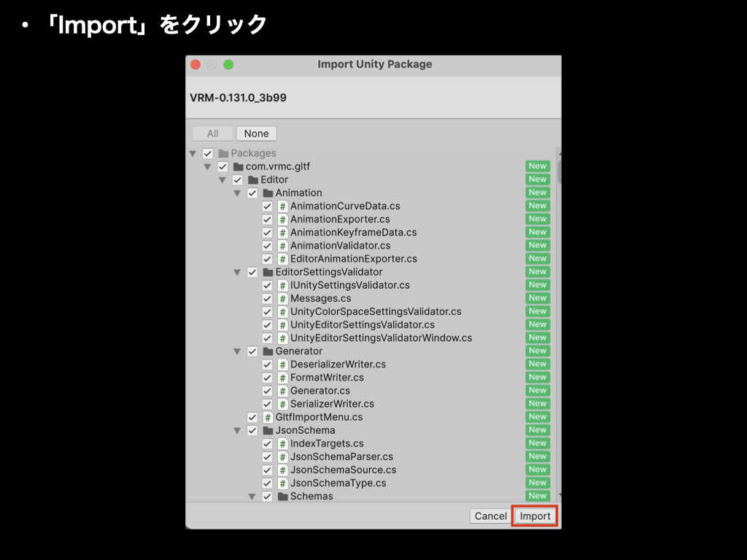Collapse the Animation folder arrow
This screenshot has width=747, height=560.
pyautogui.click(x=237, y=193)
